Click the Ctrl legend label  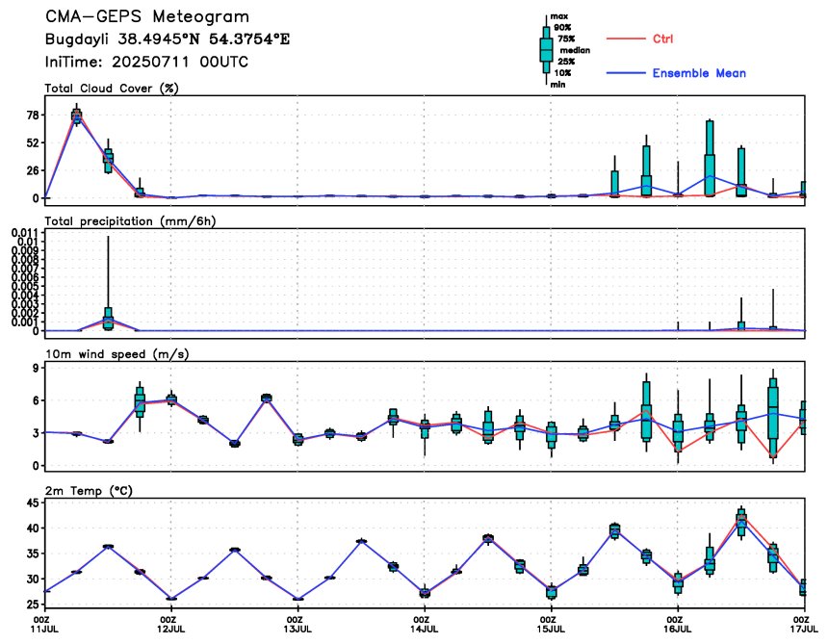[x=662, y=39]
